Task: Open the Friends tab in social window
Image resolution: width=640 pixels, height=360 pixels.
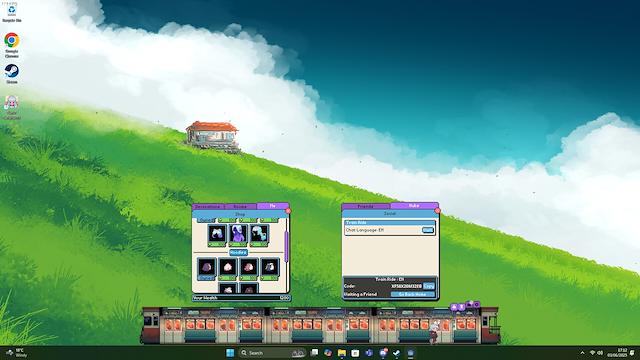Action: pyautogui.click(x=366, y=207)
